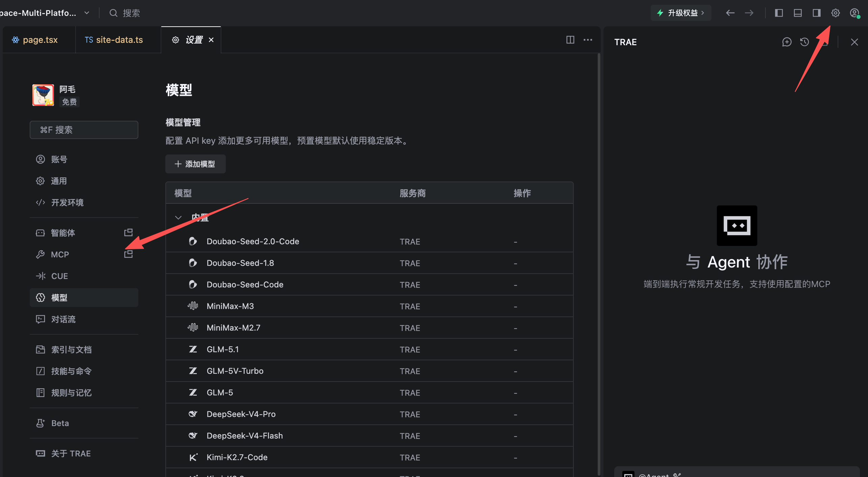
Task: Start a new chat in TRAE panel
Action: (787, 42)
